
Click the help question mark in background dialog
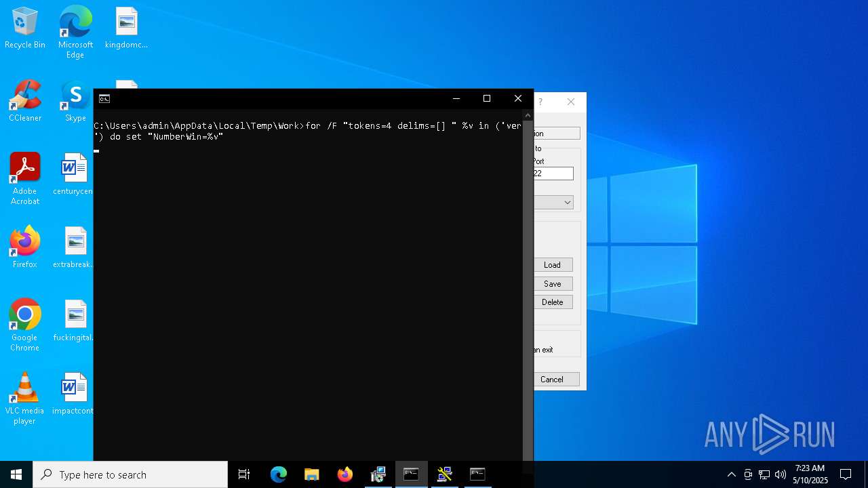pyautogui.click(x=540, y=102)
